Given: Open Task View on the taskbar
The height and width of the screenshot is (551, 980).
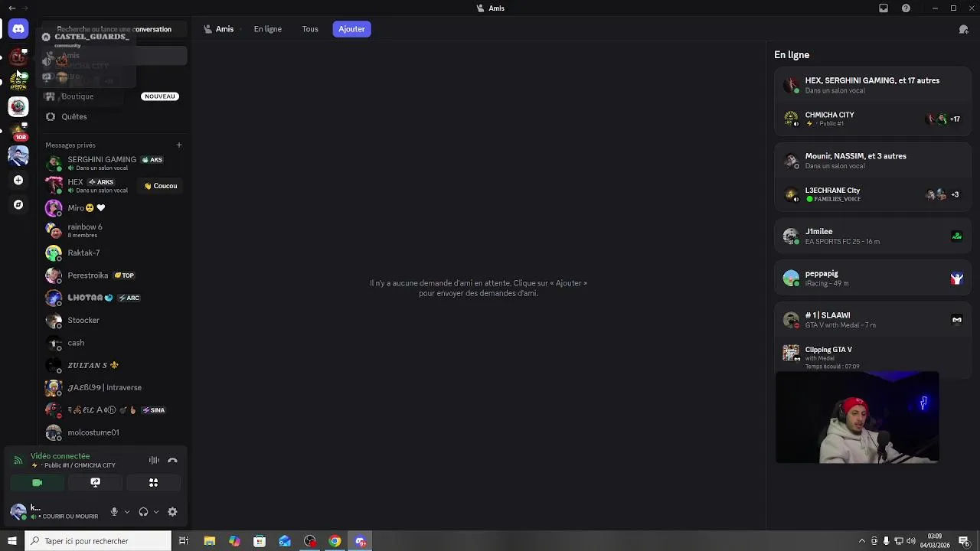Looking at the screenshot, I should click(x=184, y=541).
